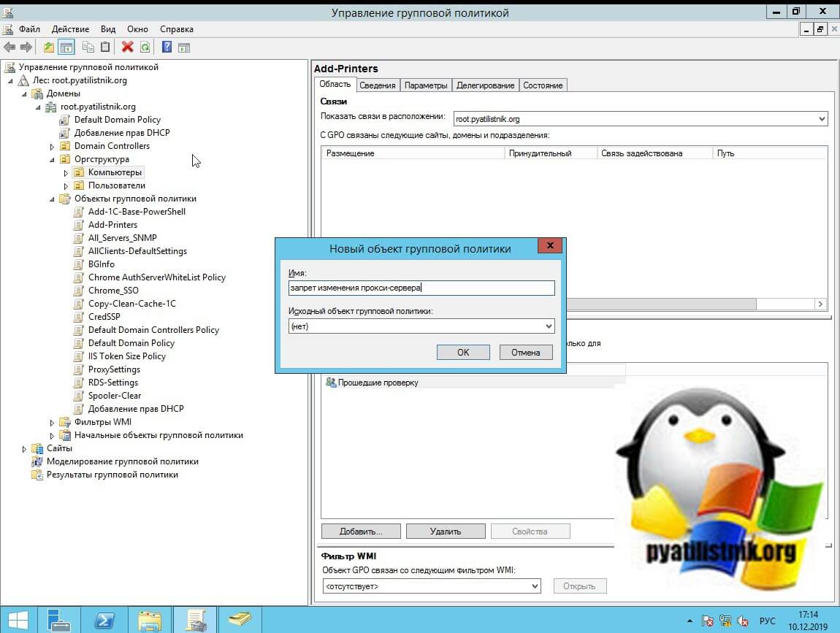
Task: Select ProxySettings policy object in tree
Action: click(114, 369)
